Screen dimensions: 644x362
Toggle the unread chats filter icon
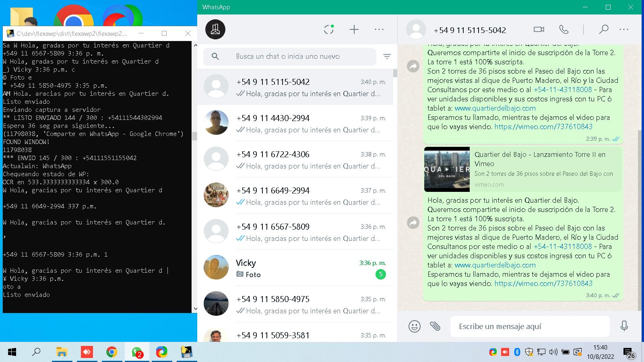pos(387,56)
